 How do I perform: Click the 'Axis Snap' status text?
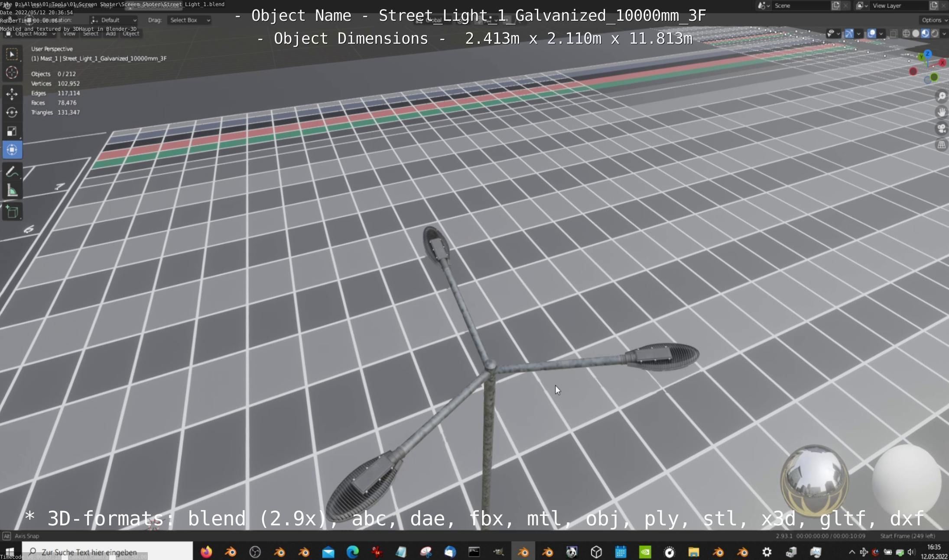click(27, 536)
